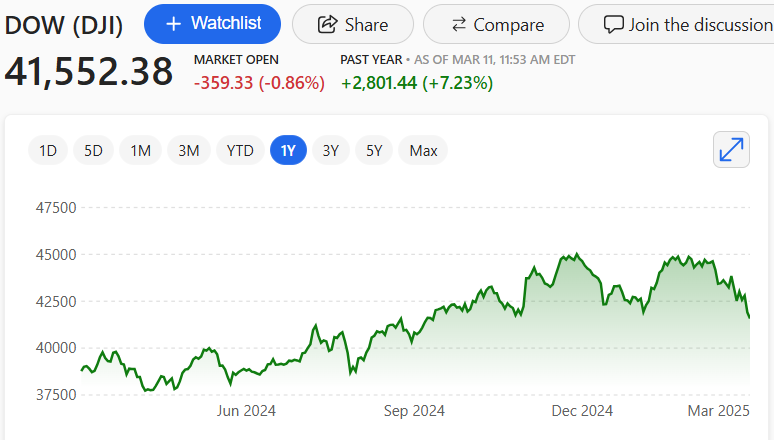
Task: Join the discussion about DOW
Action: [x=690, y=24]
